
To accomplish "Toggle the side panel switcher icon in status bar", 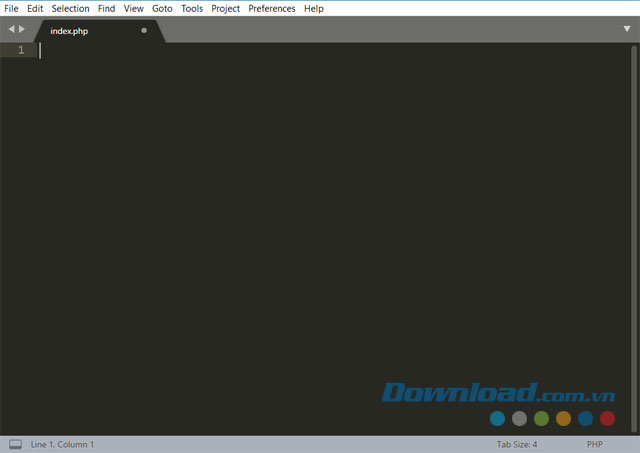I will point(15,444).
